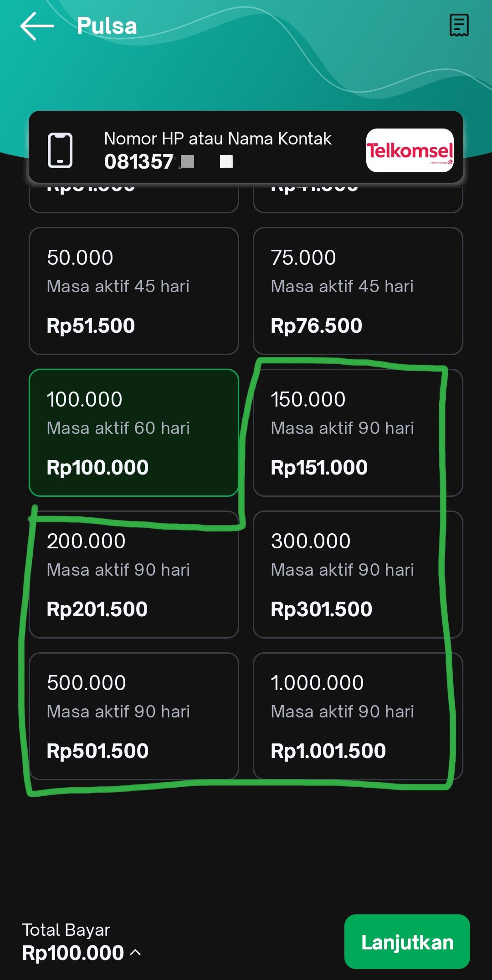Viewport: 492px width, 980px height.
Task: Choose the 75.000 pulsa denomination
Action: click(x=358, y=291)
